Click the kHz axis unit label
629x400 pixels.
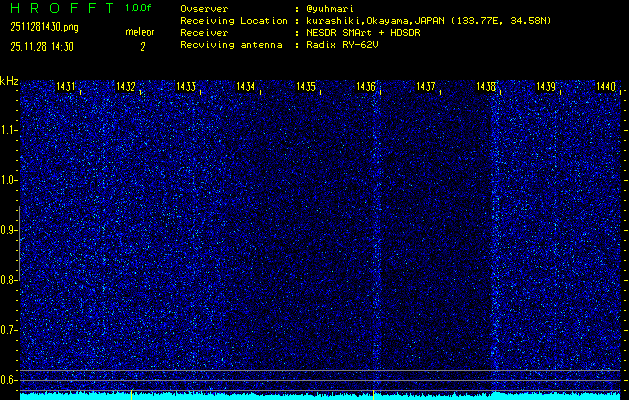pyautogui.click(x=9, y=81)
